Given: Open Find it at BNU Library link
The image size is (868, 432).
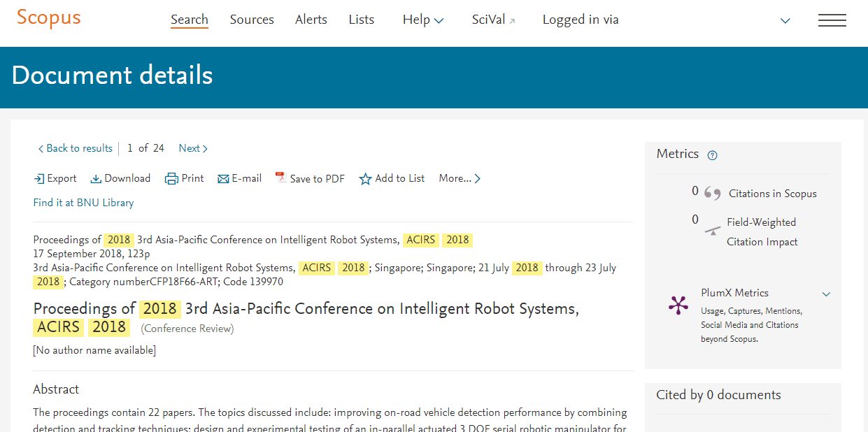Looking at the screenshot, I should [83, 203].
